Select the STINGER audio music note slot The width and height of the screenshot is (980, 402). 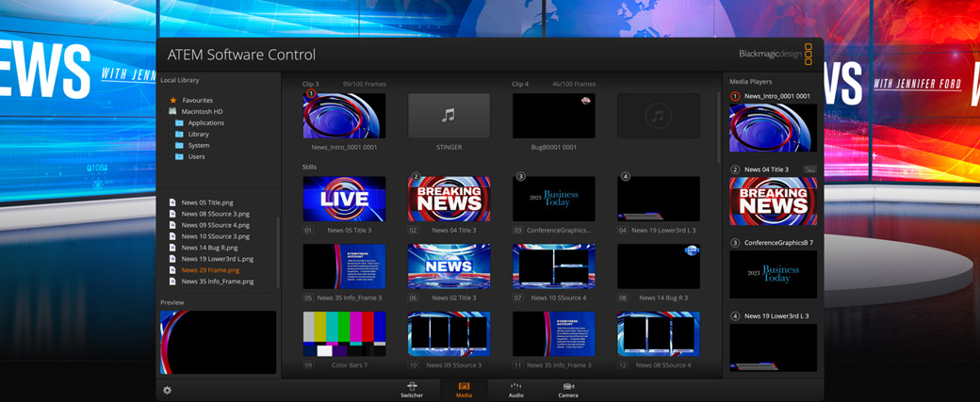[449, 116]
